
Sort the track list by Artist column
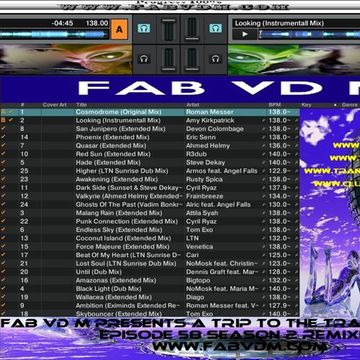coord(192,105)
